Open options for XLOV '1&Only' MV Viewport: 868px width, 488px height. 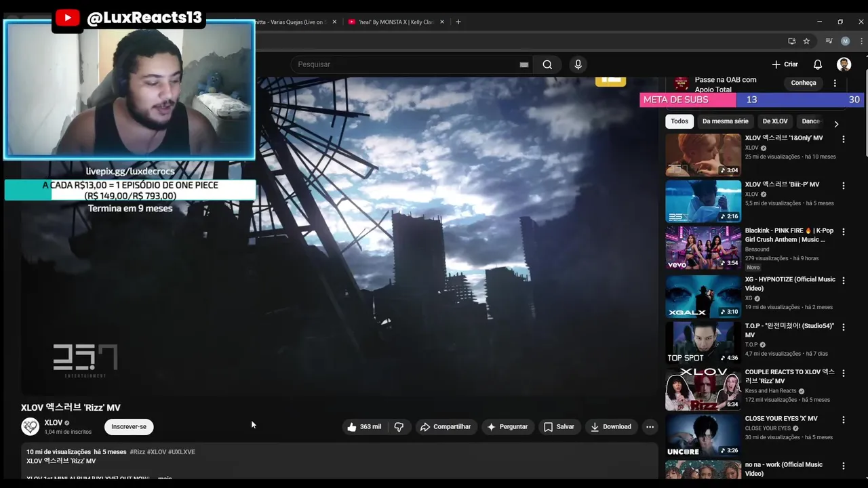(844, 139)
